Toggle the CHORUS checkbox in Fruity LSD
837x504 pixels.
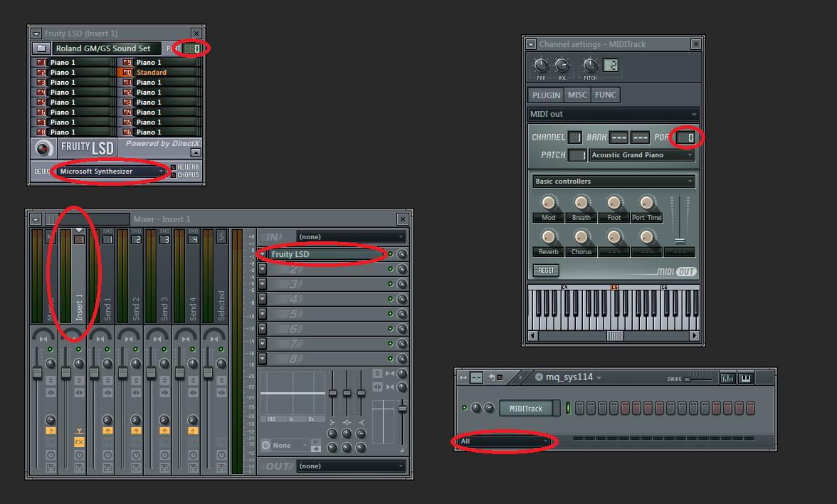click(173, 175)
